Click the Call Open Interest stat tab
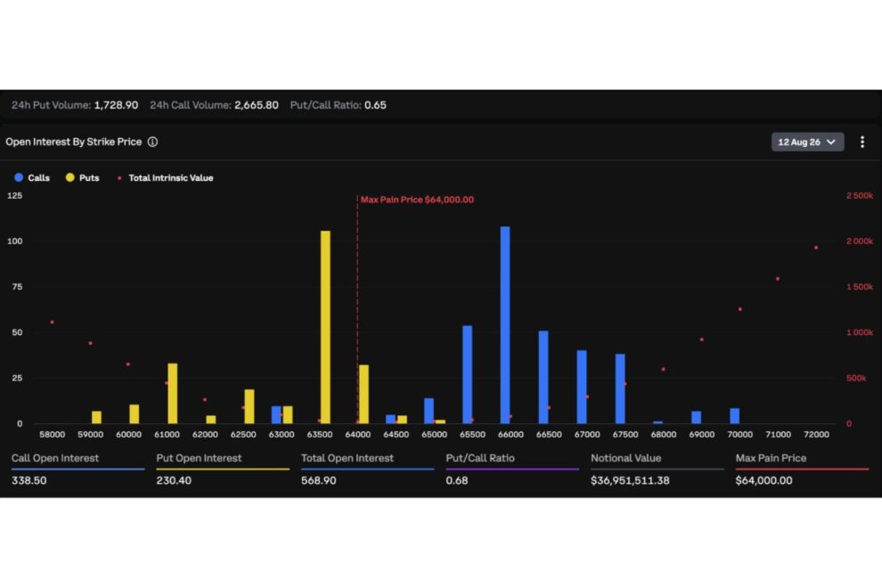The width and height of the screenshot is (882, 588). tap(78, 469)
